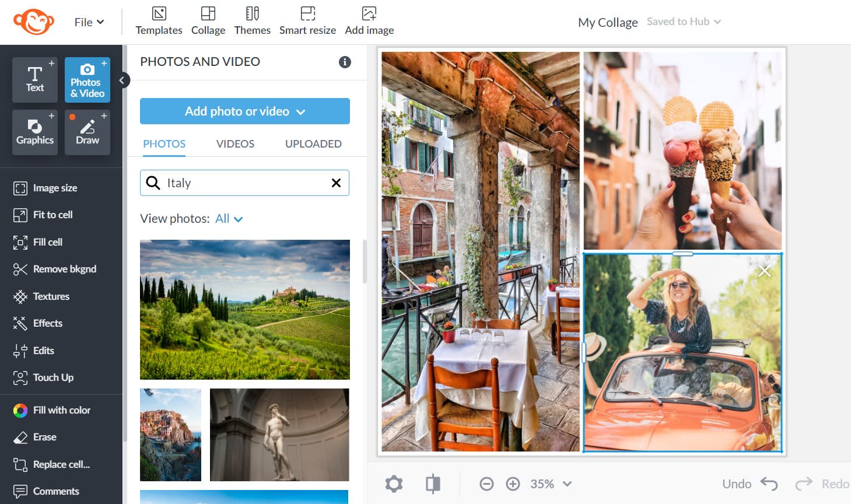Open the Templates tool
Image resolution: width=851 pixels, height=504 pixels.
pos(159,21)
